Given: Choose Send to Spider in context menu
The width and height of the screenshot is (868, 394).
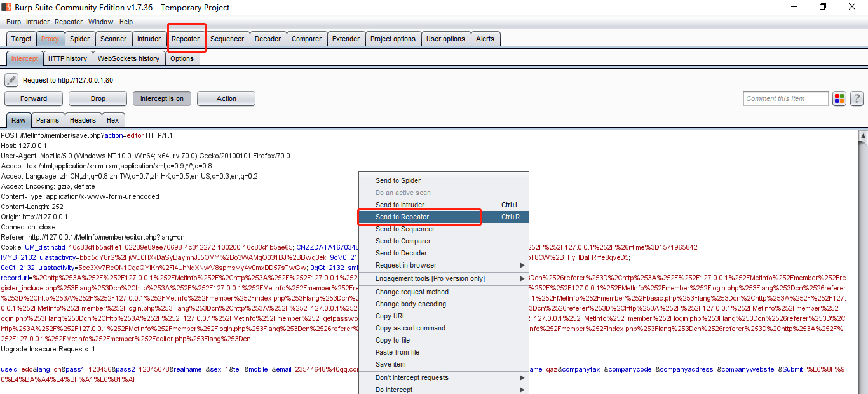Looking at the screenshot, I should point(444,180).
